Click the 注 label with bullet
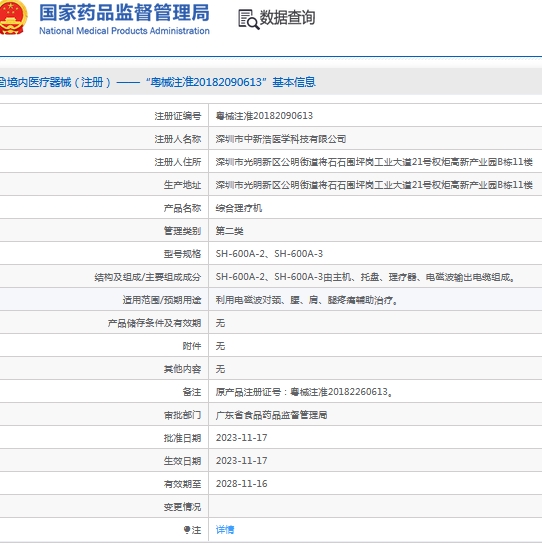This screenshot has width=542, height=551. (193, 530)
